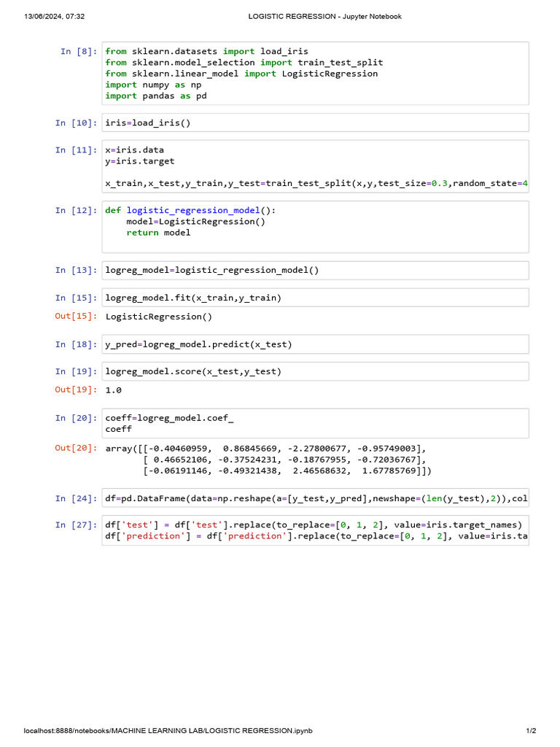Click the logreg_model.fit(x_train,y_train) cell
Screen dimensions: 560x747
pos(315,298)
